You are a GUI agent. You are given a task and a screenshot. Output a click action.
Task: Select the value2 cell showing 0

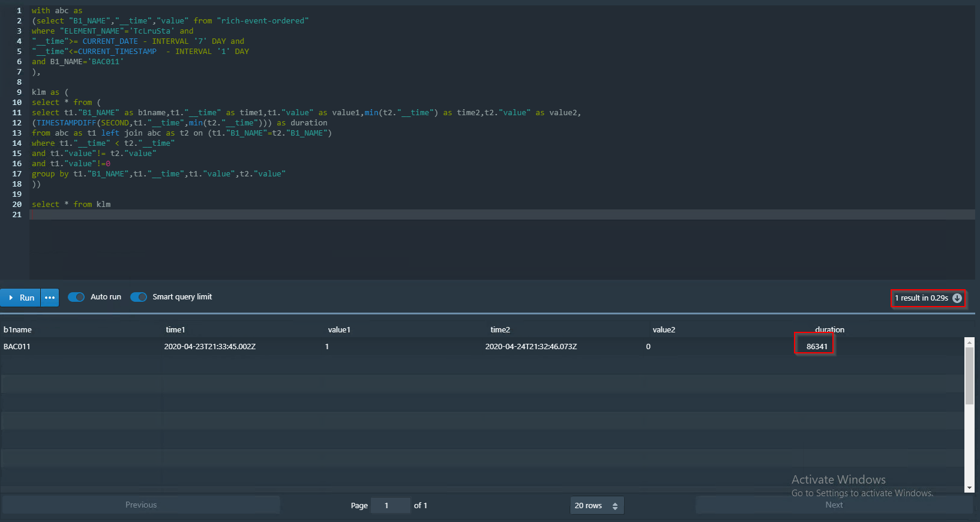point(648,346)
